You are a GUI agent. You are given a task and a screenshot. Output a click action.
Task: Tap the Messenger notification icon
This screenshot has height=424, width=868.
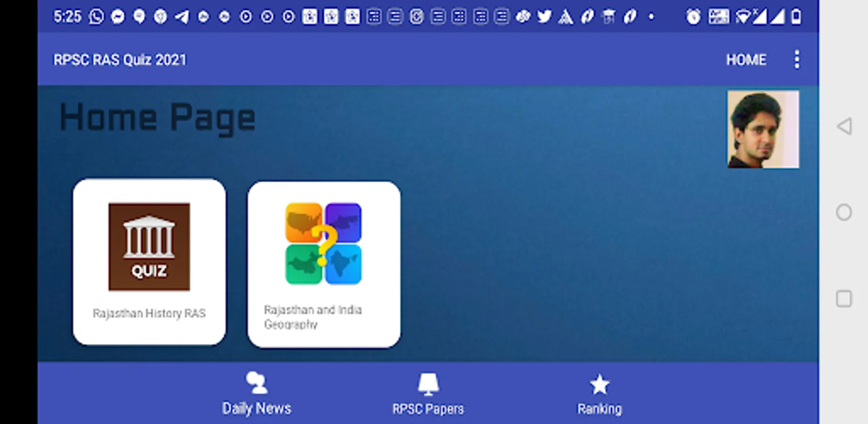click(118, 17)
